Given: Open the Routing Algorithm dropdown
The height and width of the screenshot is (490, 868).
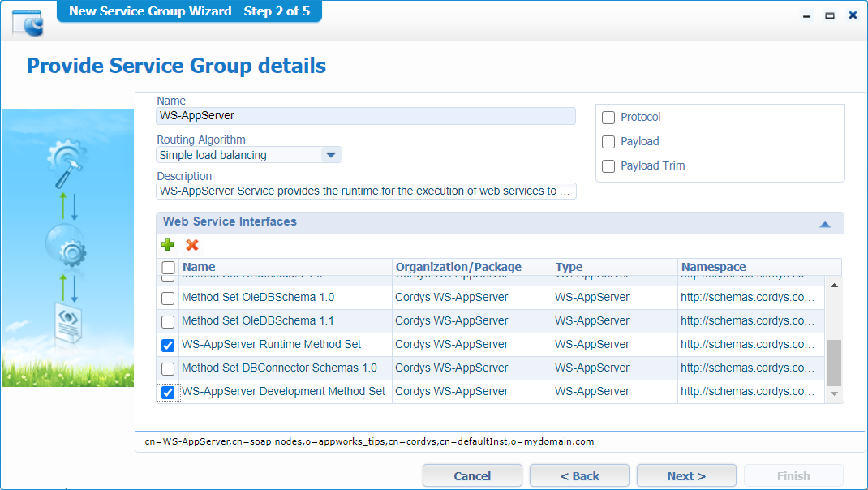Looking at the screenshot, I should pyautogui.click(x=332, y=154).
